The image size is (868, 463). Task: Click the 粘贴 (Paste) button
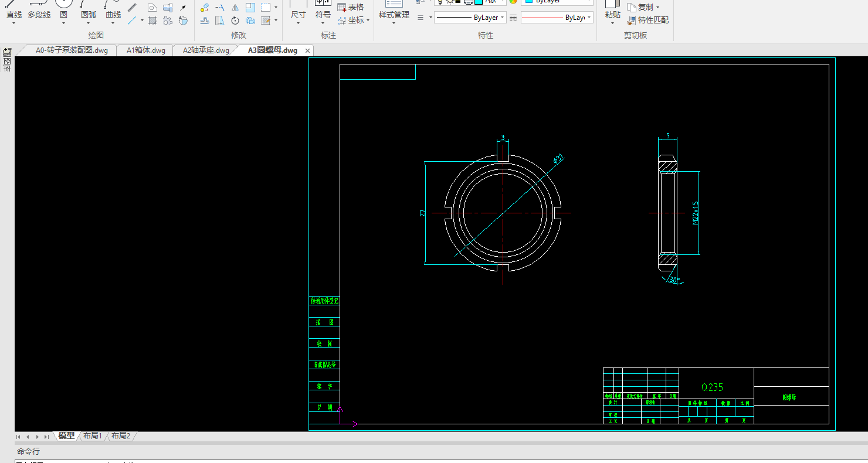[x=612, y=14]
